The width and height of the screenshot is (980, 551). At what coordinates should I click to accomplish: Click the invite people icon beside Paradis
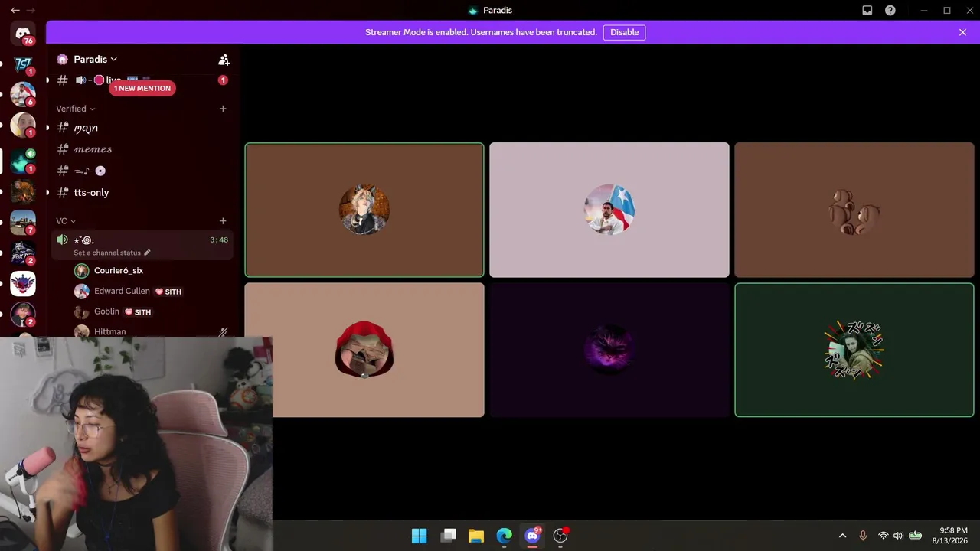224,60
